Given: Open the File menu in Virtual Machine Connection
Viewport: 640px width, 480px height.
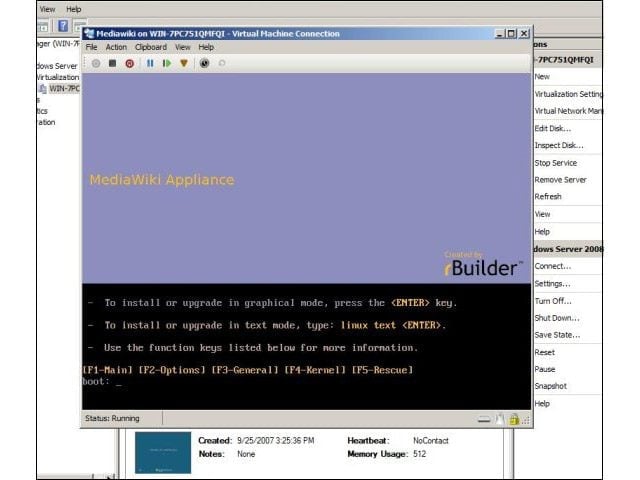Looking at the screenshot, I should pyautogui.click(x=91, y=47).
